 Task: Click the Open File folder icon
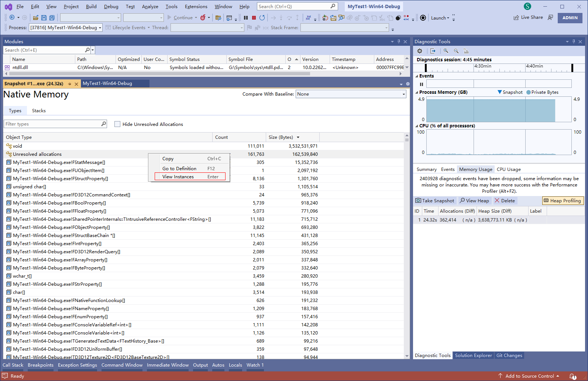point(36,17)
